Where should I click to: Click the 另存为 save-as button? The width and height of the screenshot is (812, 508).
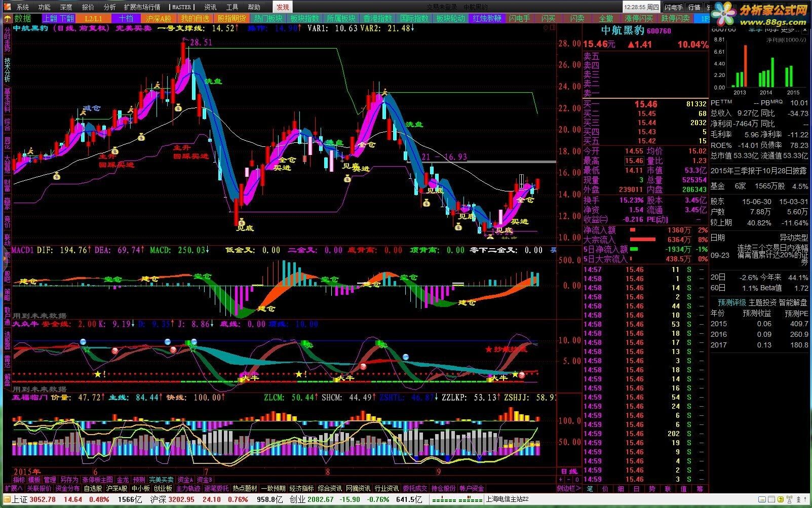pos(69,480)
